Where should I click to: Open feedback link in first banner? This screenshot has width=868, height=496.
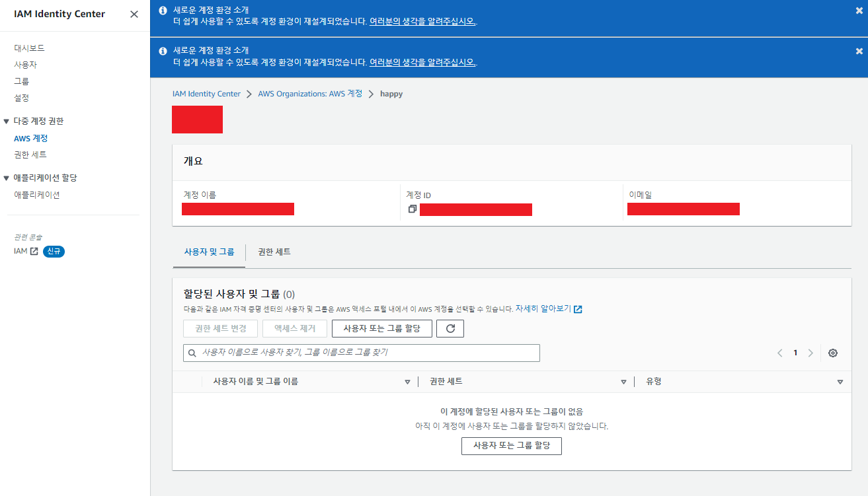(423, 22)
